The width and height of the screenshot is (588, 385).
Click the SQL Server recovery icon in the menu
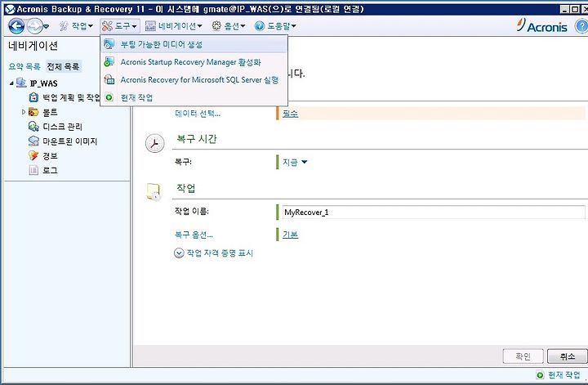click(x=109, y=79)
